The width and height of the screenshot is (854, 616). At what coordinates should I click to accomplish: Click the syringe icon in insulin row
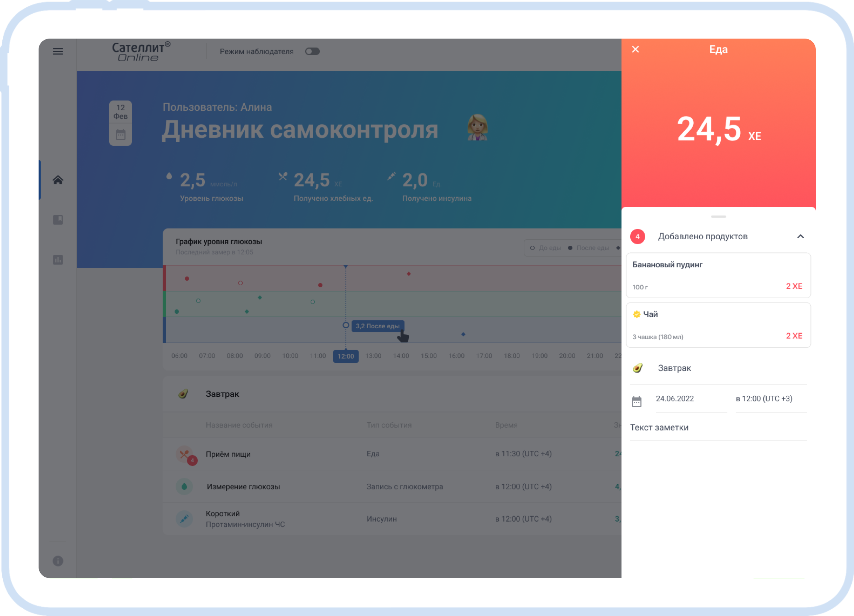point(184,519)
